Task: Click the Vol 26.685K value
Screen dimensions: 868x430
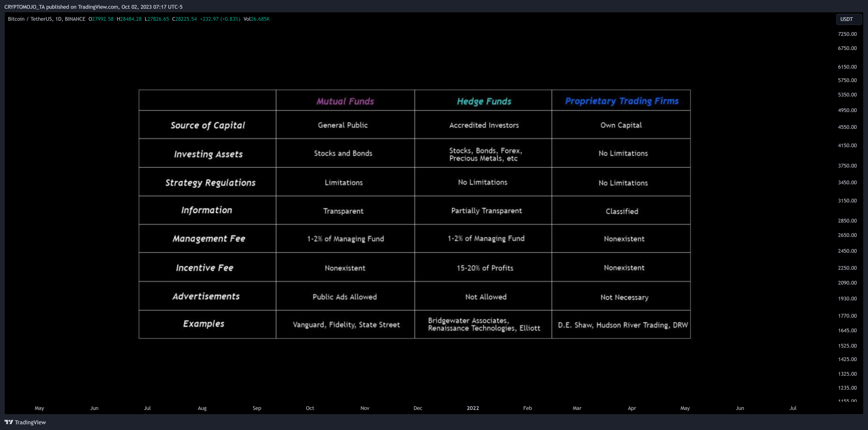Action: pyautogui.click(x=256, y=19)
